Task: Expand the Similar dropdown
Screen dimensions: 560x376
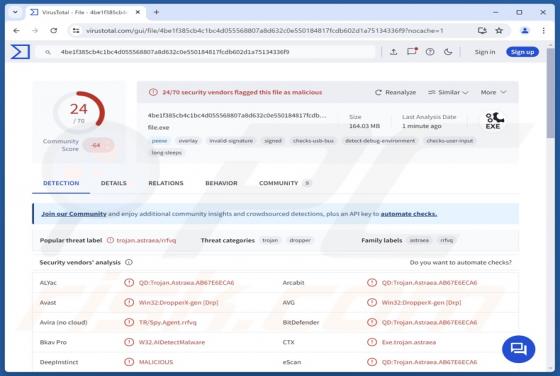Action: [448, 92]
